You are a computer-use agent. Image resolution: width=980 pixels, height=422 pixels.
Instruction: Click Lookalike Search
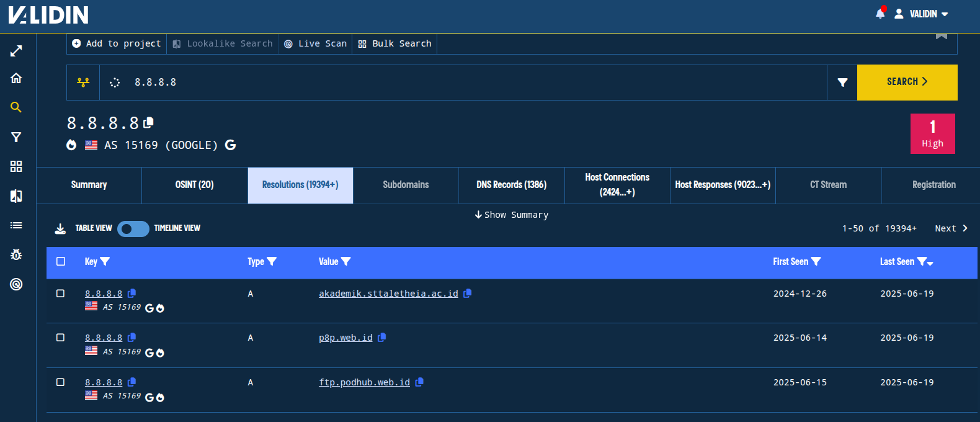pyautogui.click(x=223, y=43)
